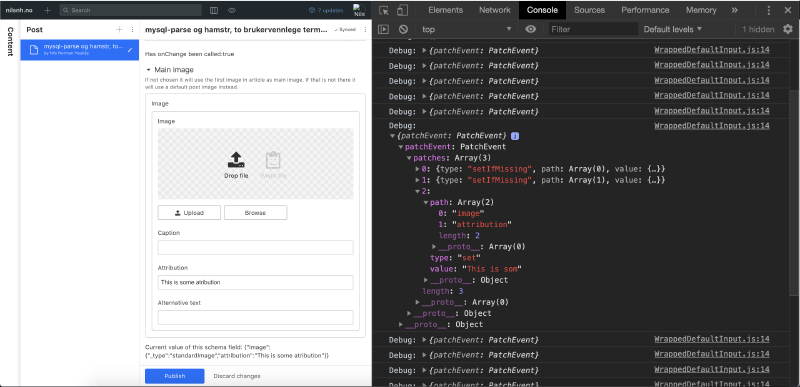Switch to the Elements tab
This screenshot has width=800, height=387.
(445, 10)
